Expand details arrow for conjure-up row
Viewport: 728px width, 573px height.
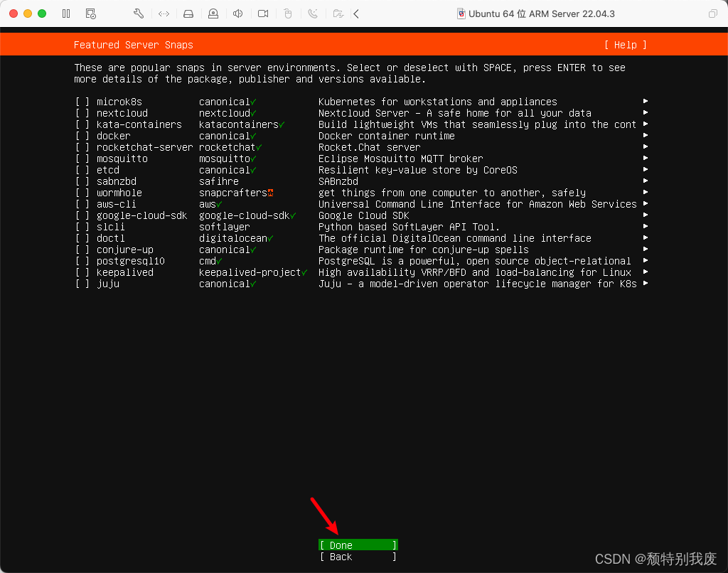point(646,249)
